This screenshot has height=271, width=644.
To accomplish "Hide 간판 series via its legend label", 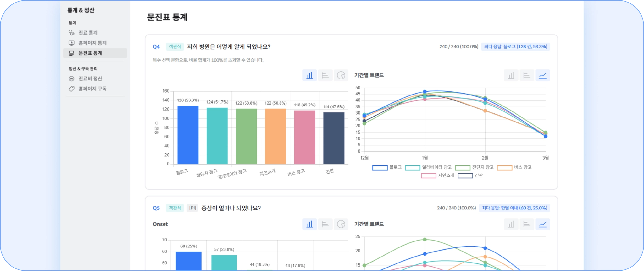I will 479,176.
